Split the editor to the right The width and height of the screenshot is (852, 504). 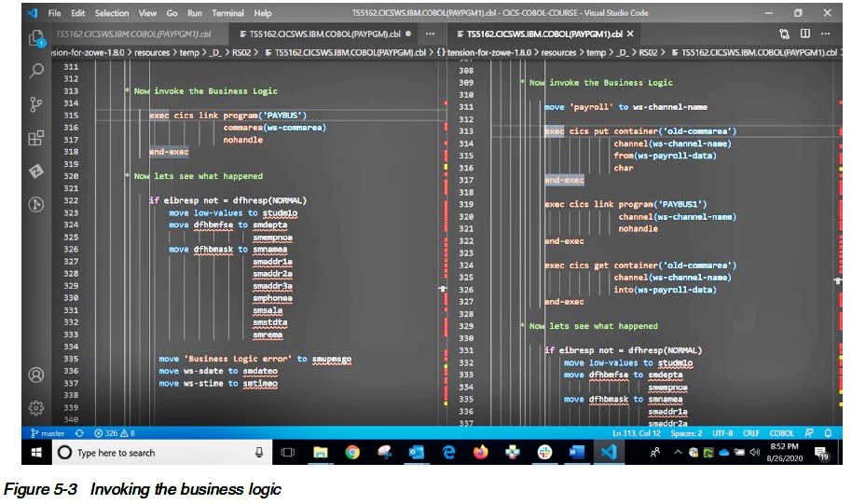click(x=805, y=34)
